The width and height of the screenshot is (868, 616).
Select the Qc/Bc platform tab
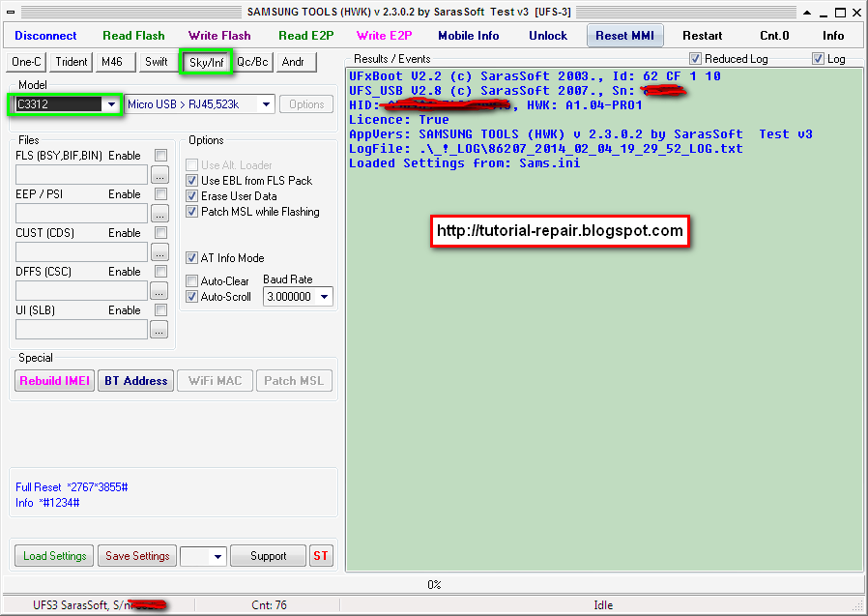tap(252, 62)
